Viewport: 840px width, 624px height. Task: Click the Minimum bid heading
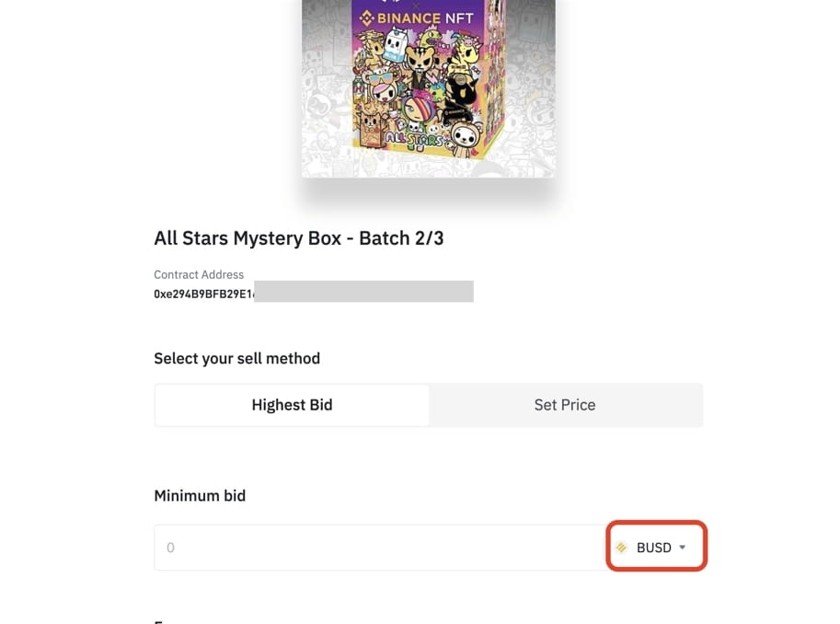200,495
